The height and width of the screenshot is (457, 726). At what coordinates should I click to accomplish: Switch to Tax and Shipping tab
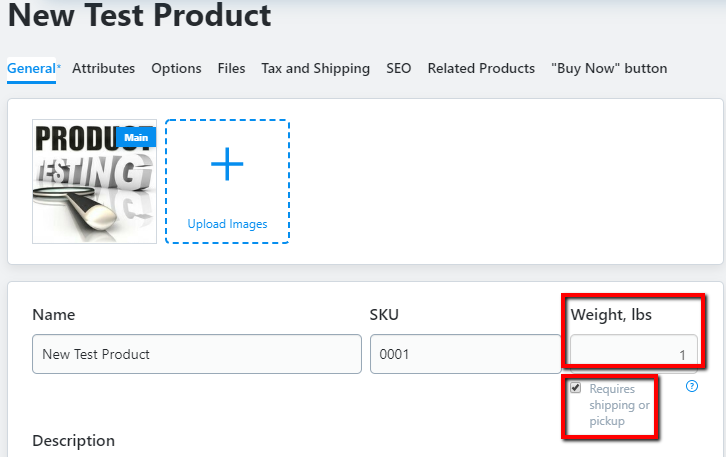point(316,69)
